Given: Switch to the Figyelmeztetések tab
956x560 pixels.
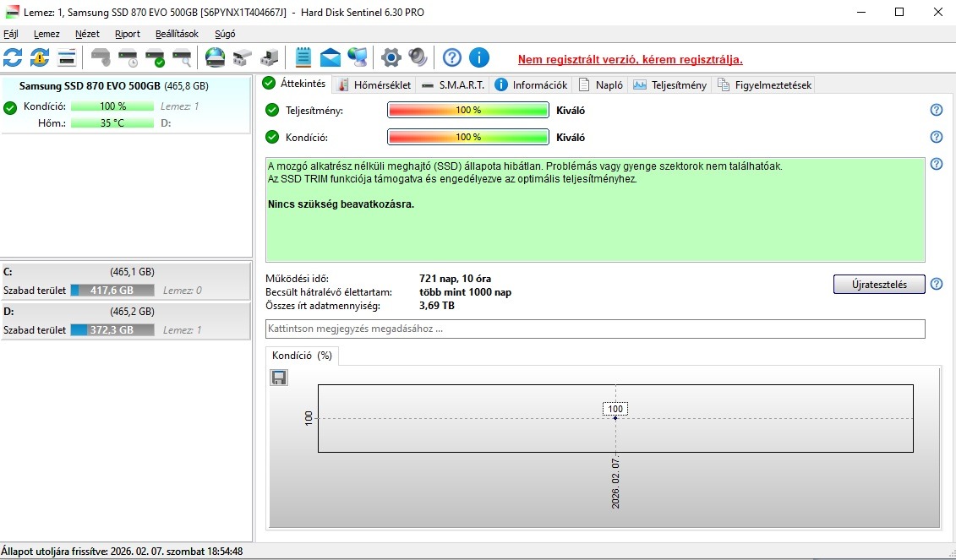Looking at the screenshot, I should 764,85.
